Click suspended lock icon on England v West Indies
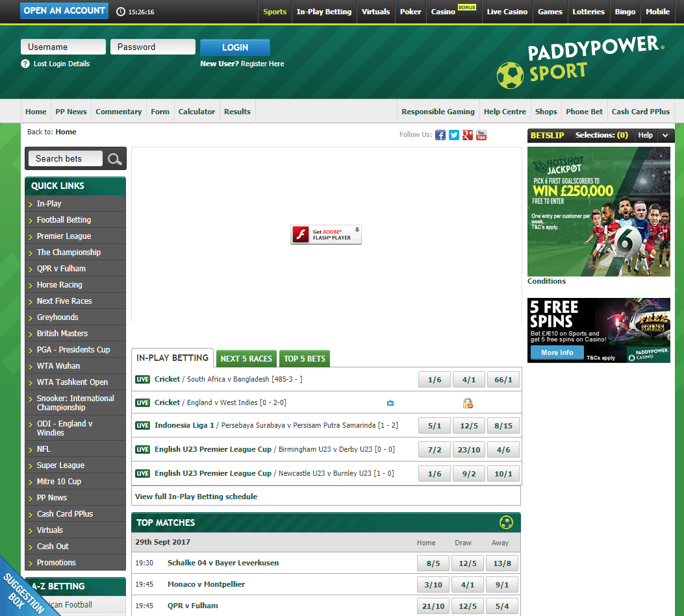Screen dimensions: 684x616 [468, 403]
